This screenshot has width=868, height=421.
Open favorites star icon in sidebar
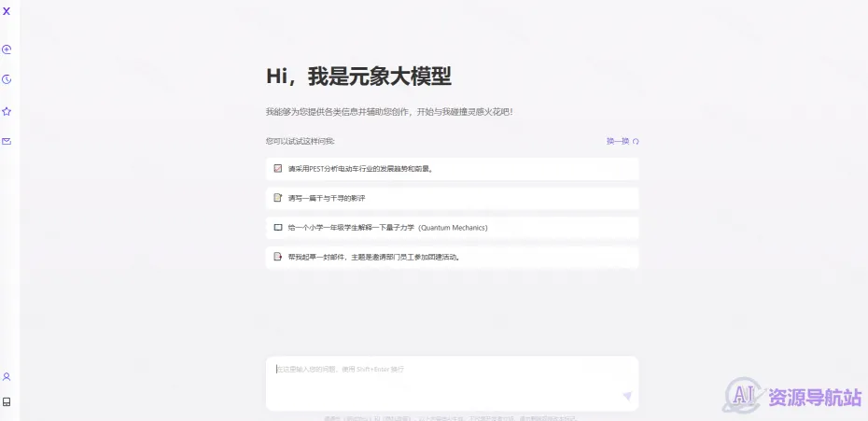[x=7, y=111]
